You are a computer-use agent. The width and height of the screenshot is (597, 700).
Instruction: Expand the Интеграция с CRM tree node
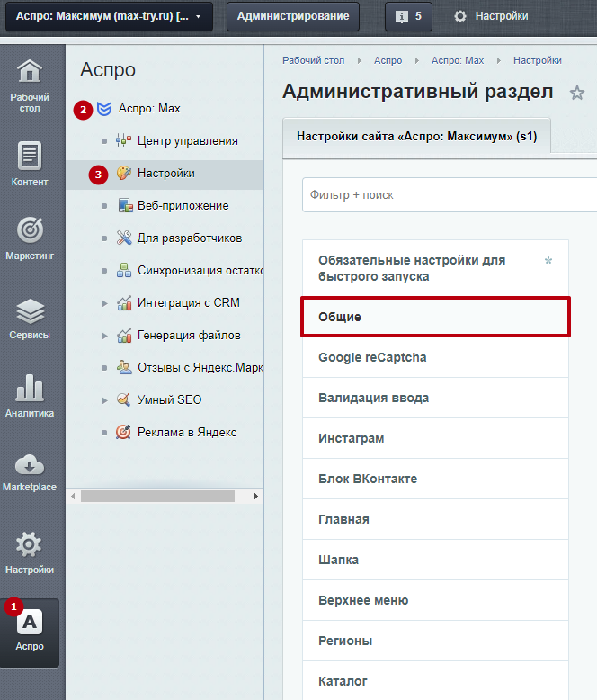[x=104, y=303]
